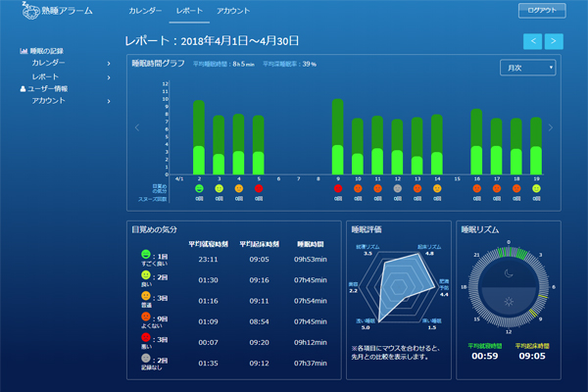The width and height of the screenshot is (588, 392).
Task: Click the red mood face under April 9
Action: tap(337, 188)
